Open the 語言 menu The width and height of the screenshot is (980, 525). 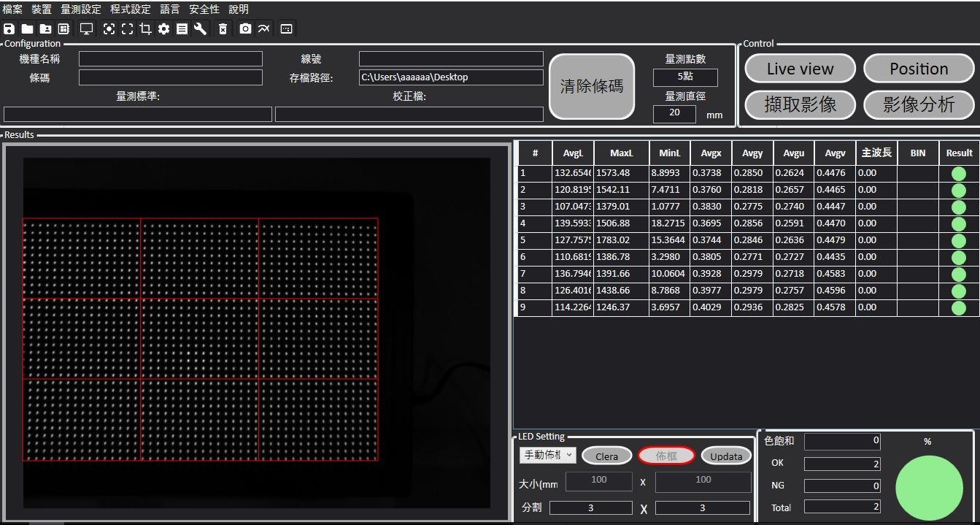(170, 9)
